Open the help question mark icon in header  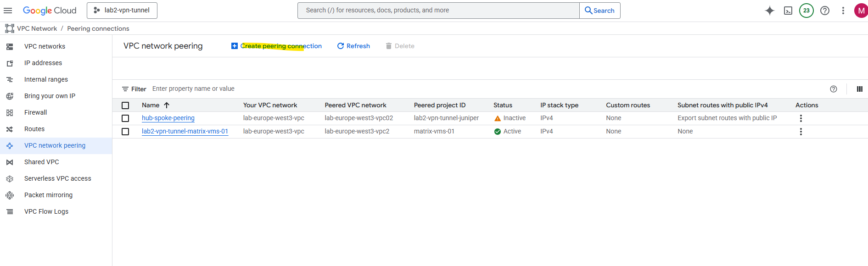click(824, 11)
